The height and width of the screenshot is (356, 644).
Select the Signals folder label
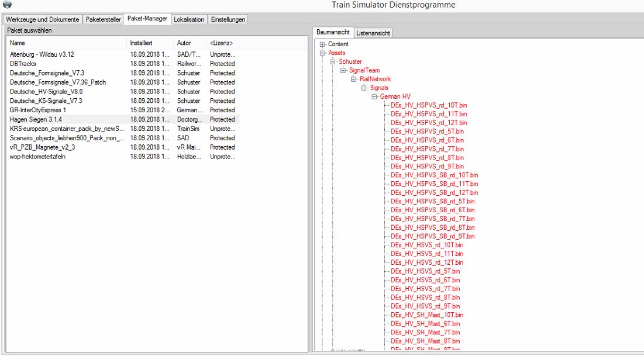379,88
